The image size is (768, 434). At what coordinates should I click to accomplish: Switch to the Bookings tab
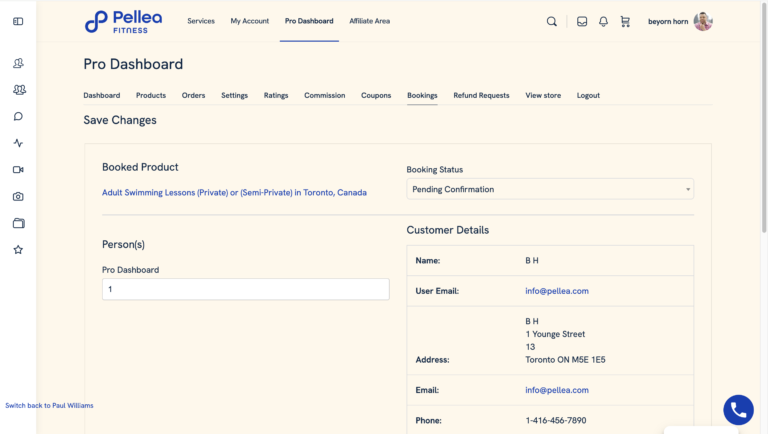422,96
